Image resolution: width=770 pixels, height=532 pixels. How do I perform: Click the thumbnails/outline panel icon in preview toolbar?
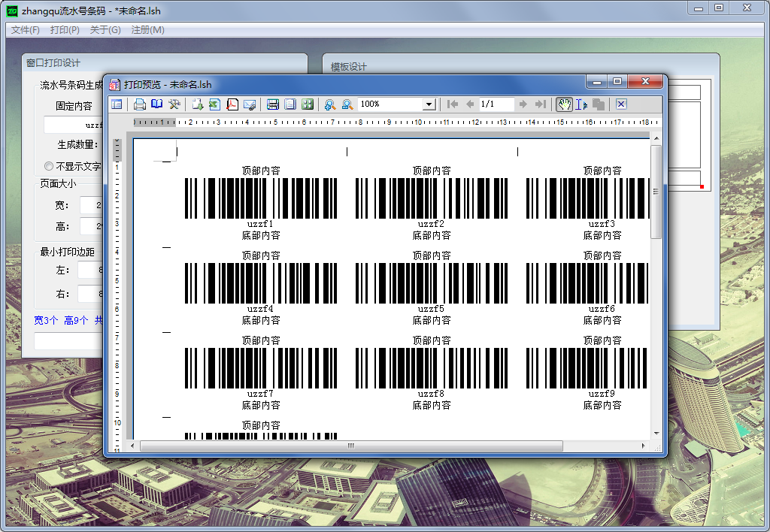[x=117, y=104]
